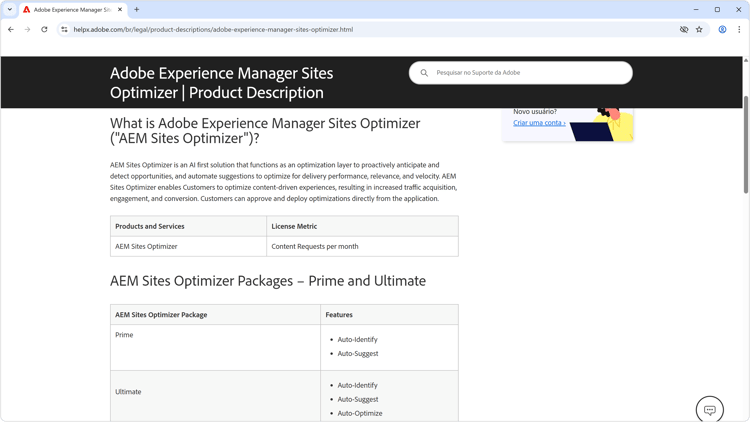Select the Adobe Experience Manager tab
750x422 pixels.
(x=68, y=10)
